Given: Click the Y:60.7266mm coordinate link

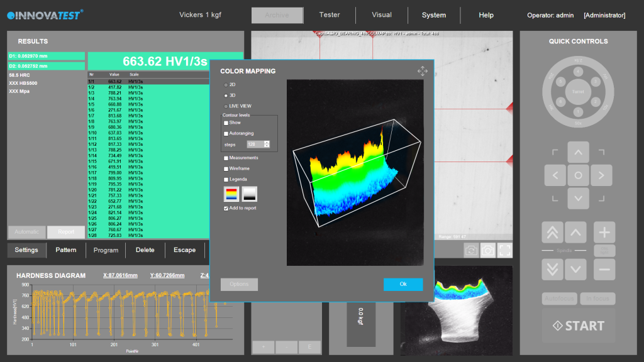Looking at the screenshot, I should pyautogui.click(x=167, y=275).
